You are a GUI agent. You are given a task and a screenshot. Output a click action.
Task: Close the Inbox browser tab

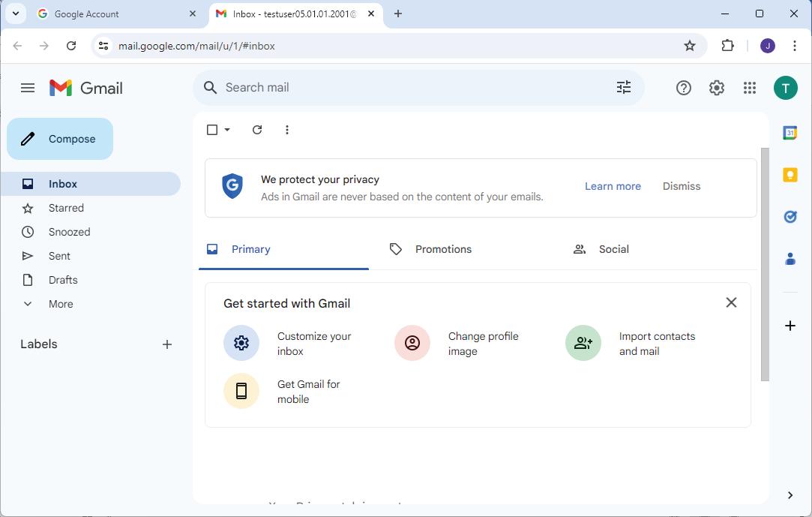(371, 14)
